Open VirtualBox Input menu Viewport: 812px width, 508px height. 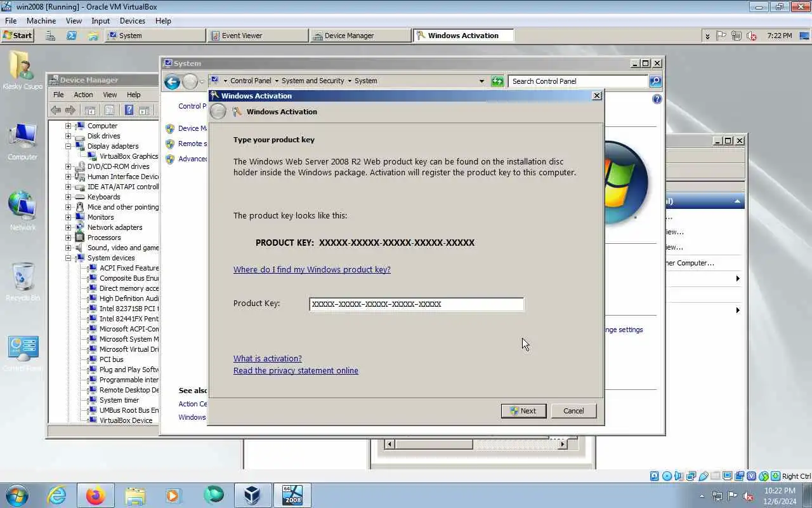click(100, 21)
